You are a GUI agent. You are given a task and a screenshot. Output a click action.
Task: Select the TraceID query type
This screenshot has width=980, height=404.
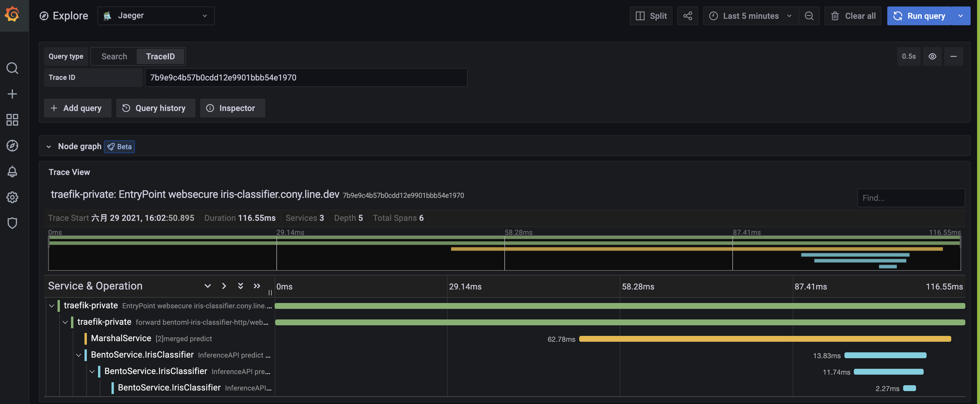pos(160,56)
